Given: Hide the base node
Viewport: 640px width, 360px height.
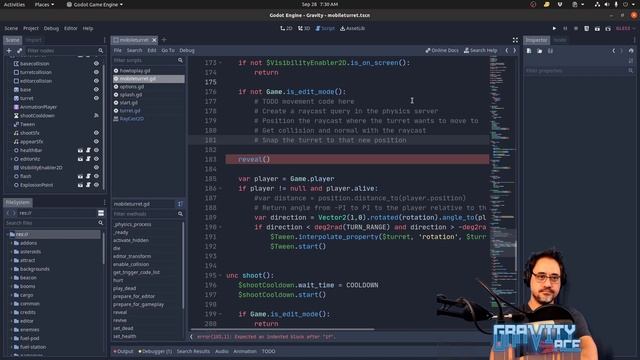Looking at the screenshot, I should click(x=96, y=89).
